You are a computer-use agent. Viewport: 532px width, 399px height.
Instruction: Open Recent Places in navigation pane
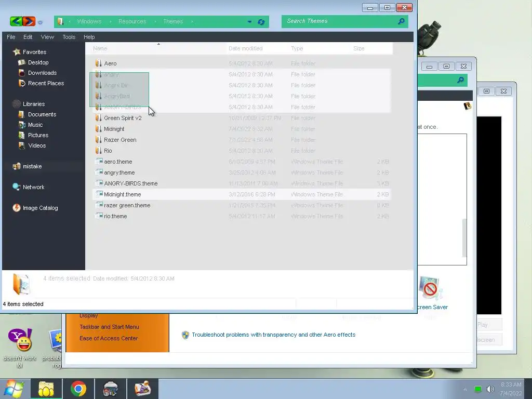coord(46,83)
